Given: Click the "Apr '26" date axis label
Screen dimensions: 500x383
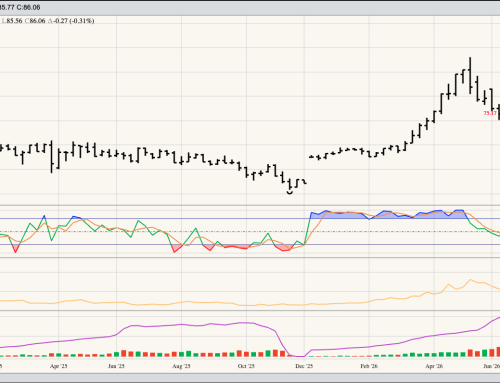Looking at the screenshot, I should point(434,366).
